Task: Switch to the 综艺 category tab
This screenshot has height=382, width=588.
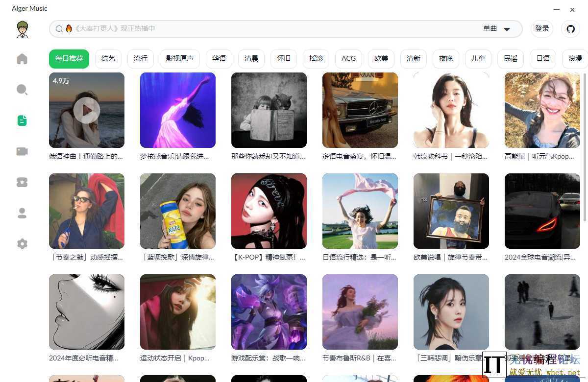Action: (x=108, y=58)
